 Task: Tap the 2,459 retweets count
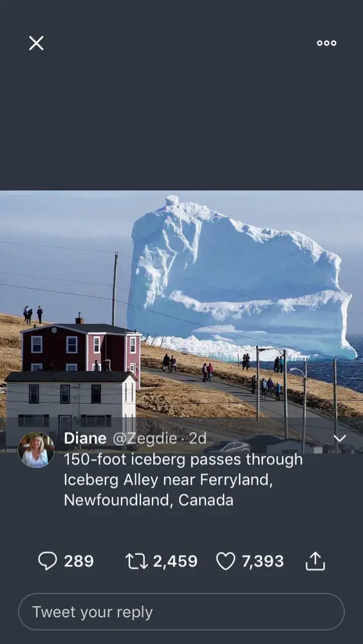point(175,561)
